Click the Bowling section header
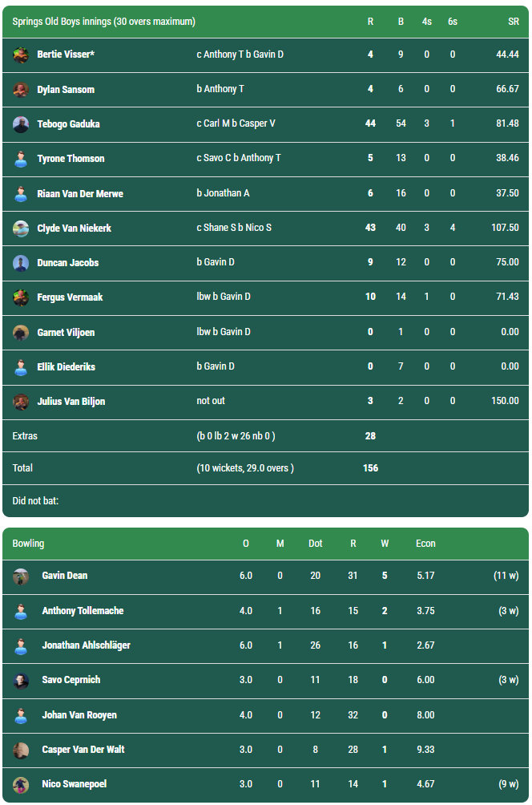The width and height of the screenshot is (532, 805). (x=29, y=544)
